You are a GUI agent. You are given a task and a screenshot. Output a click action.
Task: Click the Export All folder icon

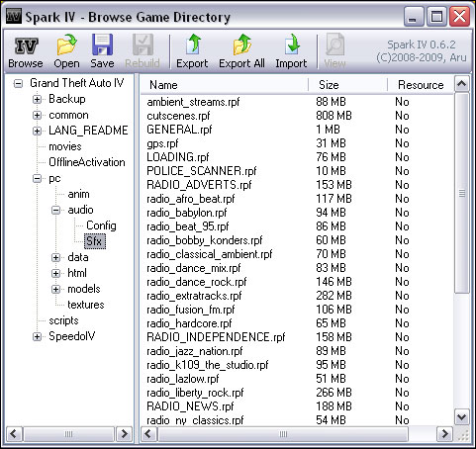click(x=241, y=45)
